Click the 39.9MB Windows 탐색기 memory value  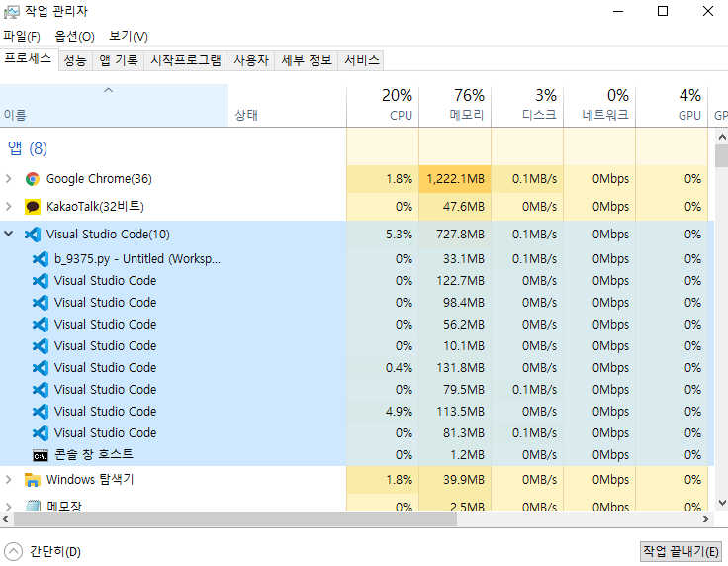tap(463, 480)
